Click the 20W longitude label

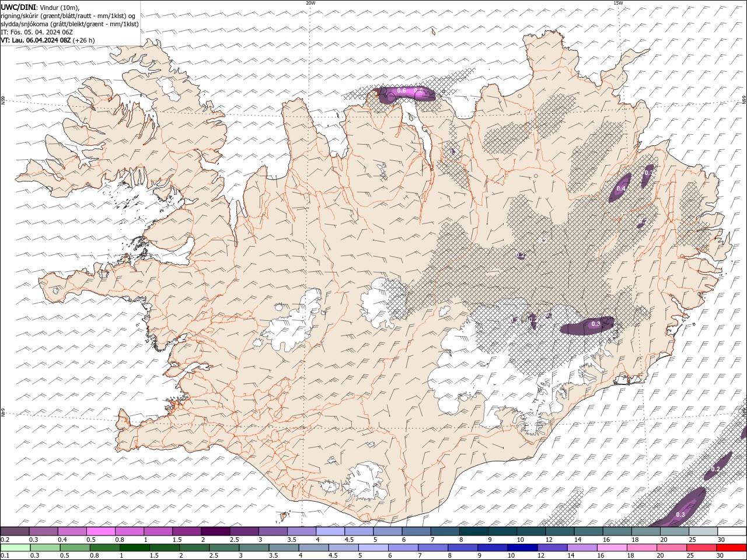[x=310, y=3]
